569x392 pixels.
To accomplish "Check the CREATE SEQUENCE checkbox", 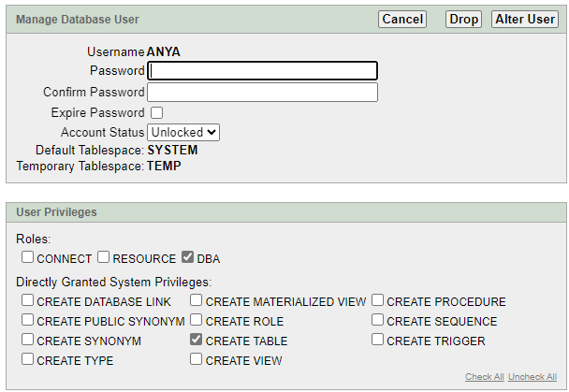I will pos(378,321).
